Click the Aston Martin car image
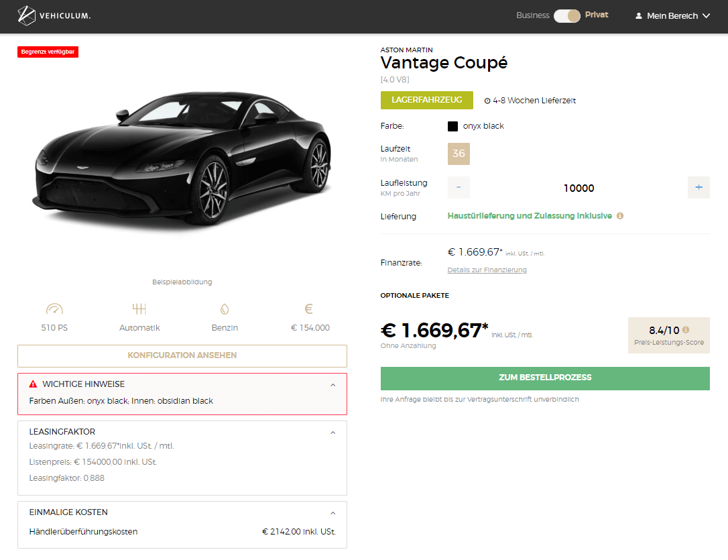 click(182, 161)
